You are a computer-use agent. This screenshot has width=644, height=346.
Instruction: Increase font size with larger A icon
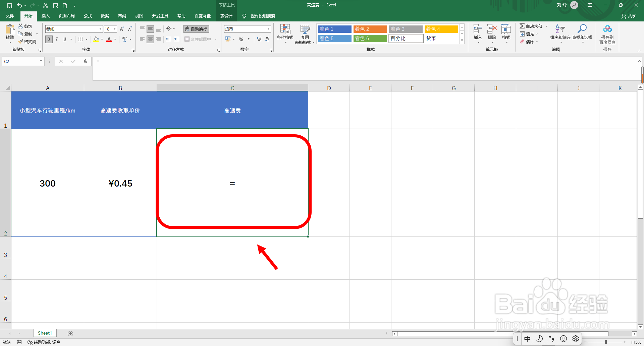[122, 29]
